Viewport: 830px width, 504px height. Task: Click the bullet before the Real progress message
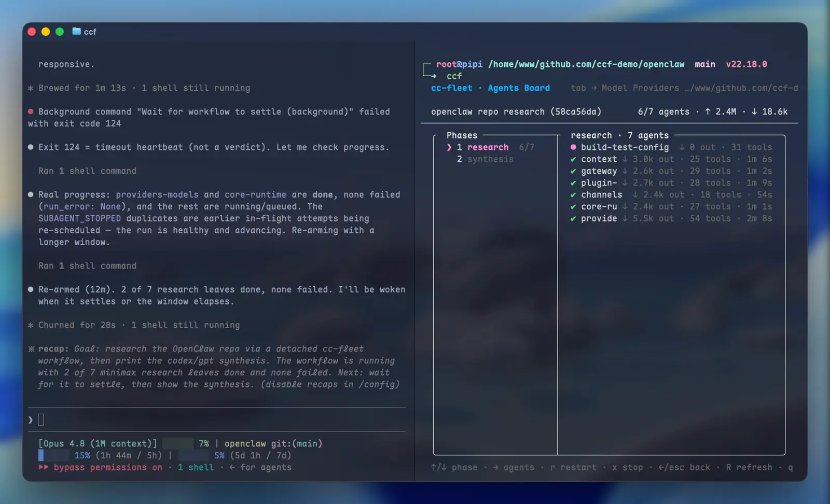[x=31, y=194]
